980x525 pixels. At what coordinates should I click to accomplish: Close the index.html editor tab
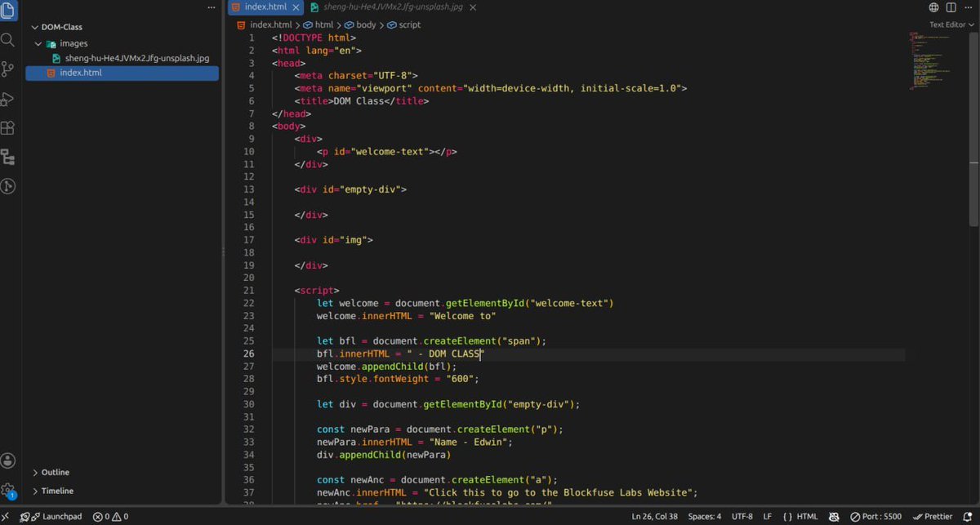(296, 7)
